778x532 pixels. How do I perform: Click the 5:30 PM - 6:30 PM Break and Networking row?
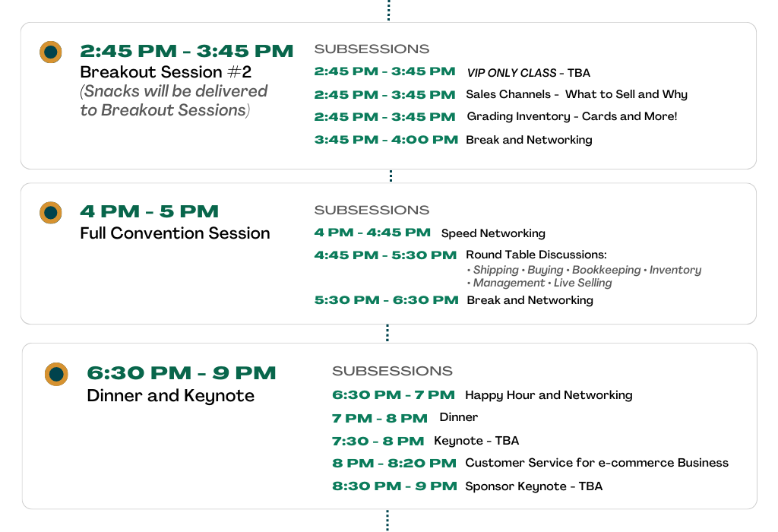tap(454, 300)
